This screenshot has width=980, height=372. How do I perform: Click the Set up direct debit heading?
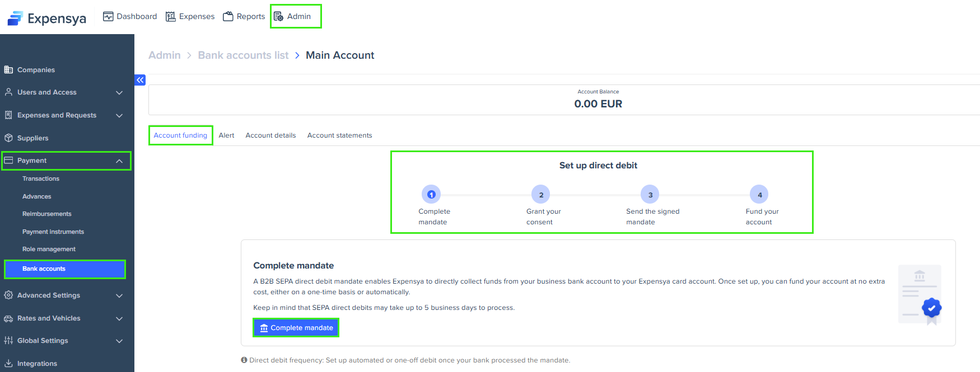[598, 166]
